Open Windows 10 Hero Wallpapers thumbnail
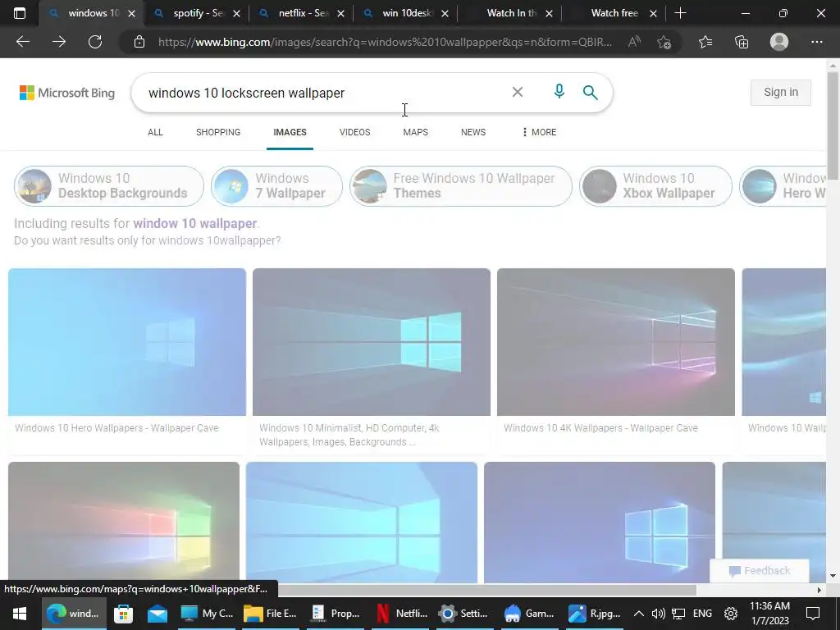Screen dimensions: 840x630 tap(127, 342)
